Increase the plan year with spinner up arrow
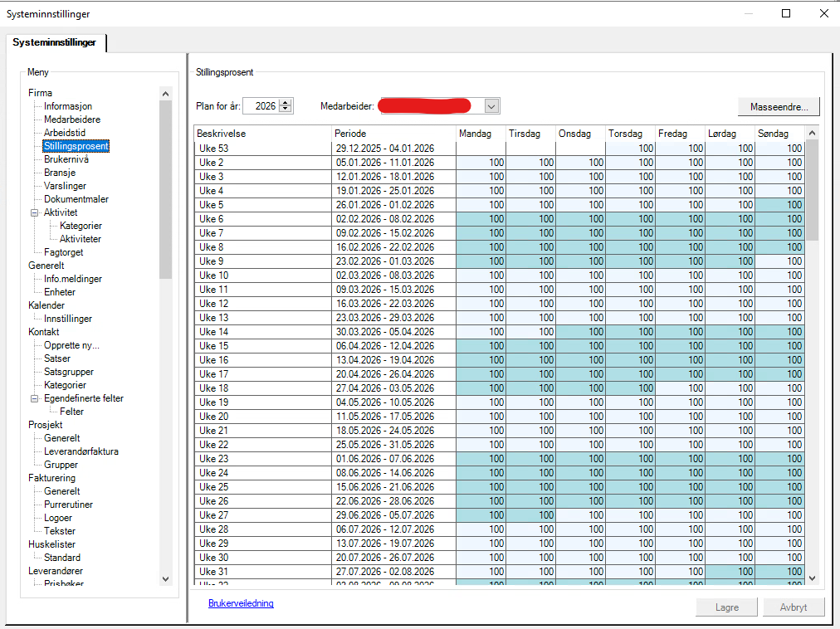This screenshot has width=840, height=629. point(286,102)
